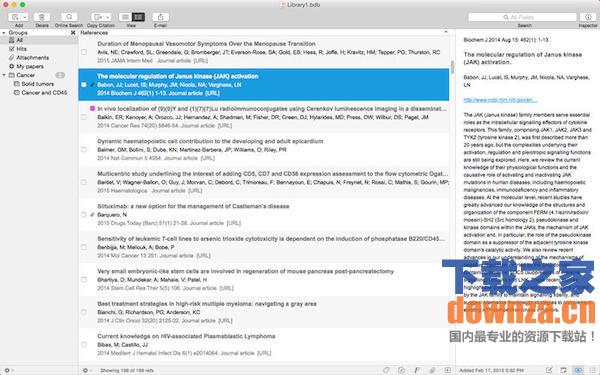Image resolution: width=600 pixels, height=375 pixels.
Task: Check the Current knowledge on HIV-associated reference
Action: click(x=84, y=345)
